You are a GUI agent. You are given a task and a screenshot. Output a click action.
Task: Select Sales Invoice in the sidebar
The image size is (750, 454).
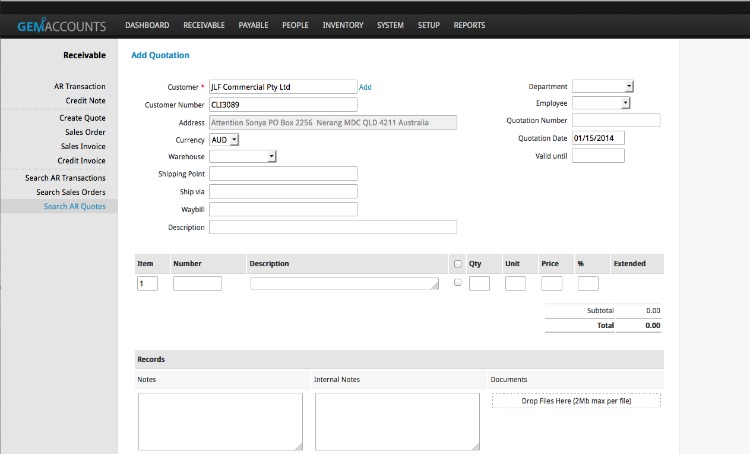[83, 146]
